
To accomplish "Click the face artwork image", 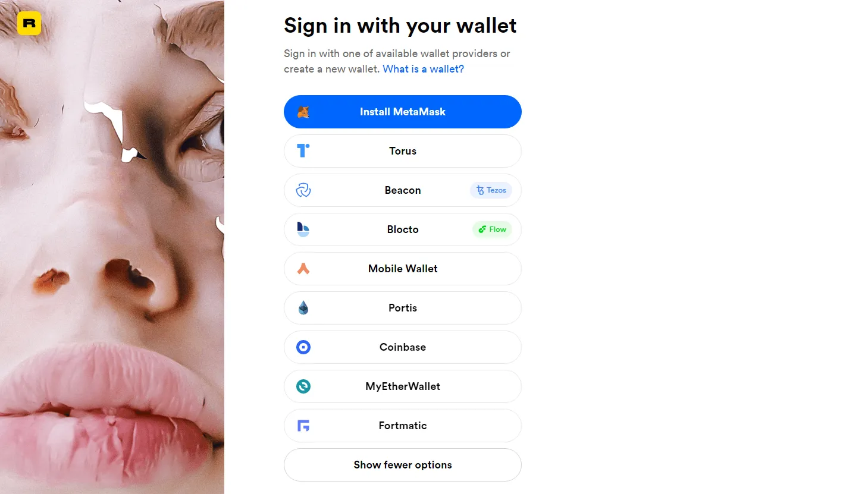I will point(112,247).
